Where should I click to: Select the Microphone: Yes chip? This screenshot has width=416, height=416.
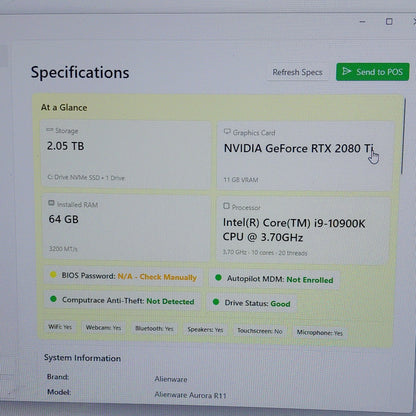(320, 333)
